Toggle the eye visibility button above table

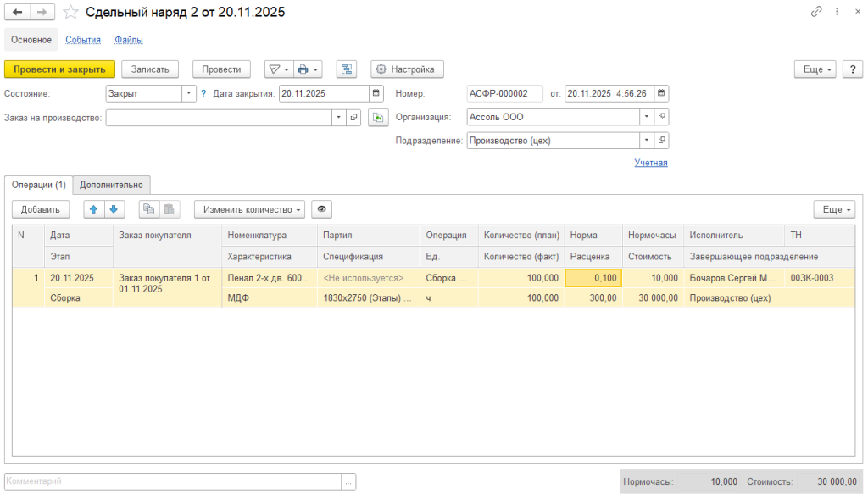pos(322,209)
